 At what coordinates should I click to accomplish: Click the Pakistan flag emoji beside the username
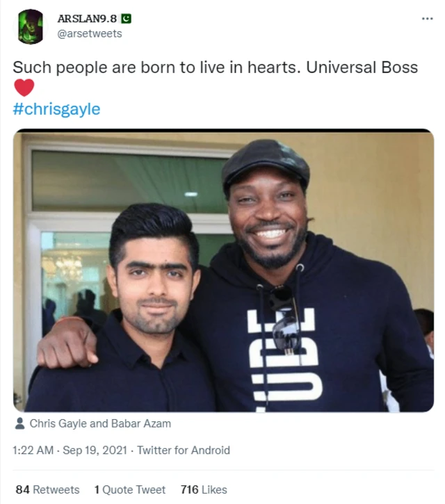(x=126, y=18)
